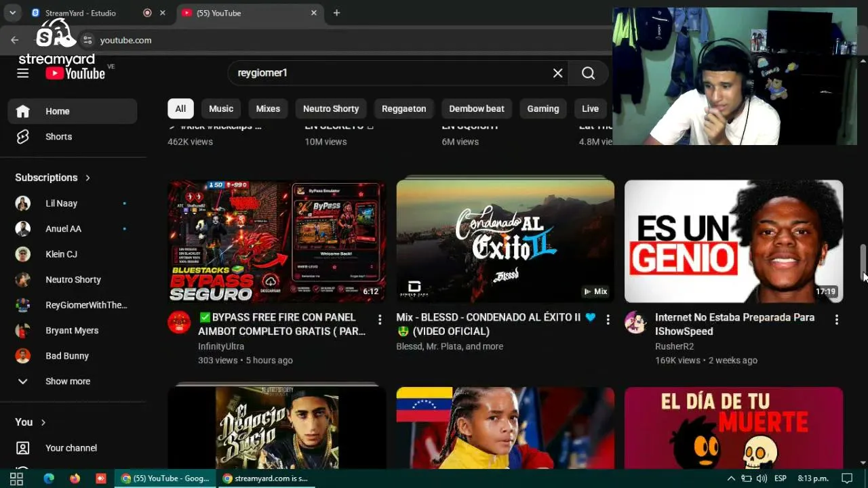Show hidden system tray icons

tap(731, 479)
